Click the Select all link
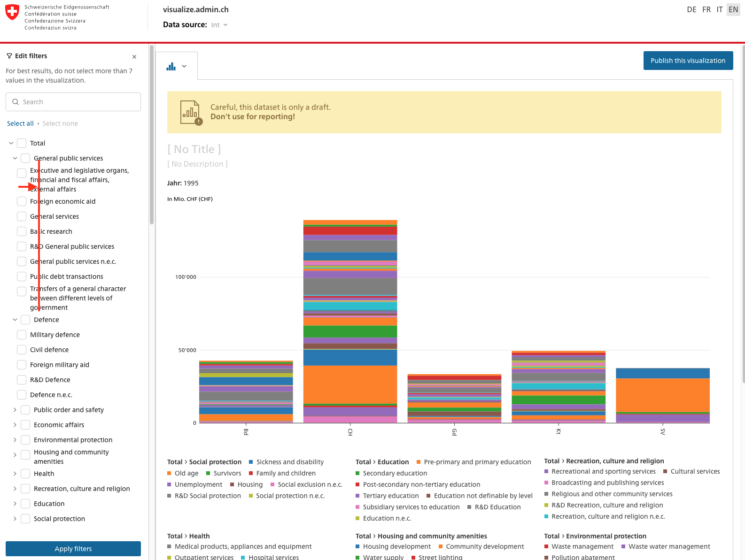Viewport: 745px width, 560px height. tap(20, 123)
